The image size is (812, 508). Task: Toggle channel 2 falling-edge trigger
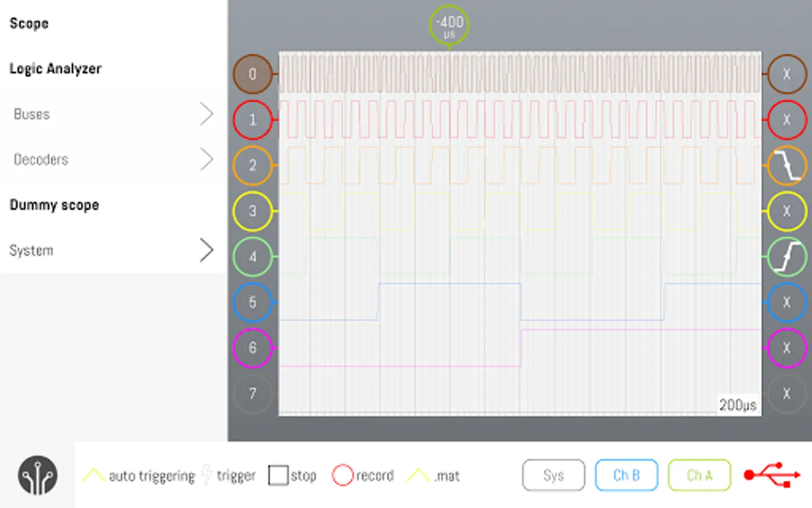click(x=787, y=165)
